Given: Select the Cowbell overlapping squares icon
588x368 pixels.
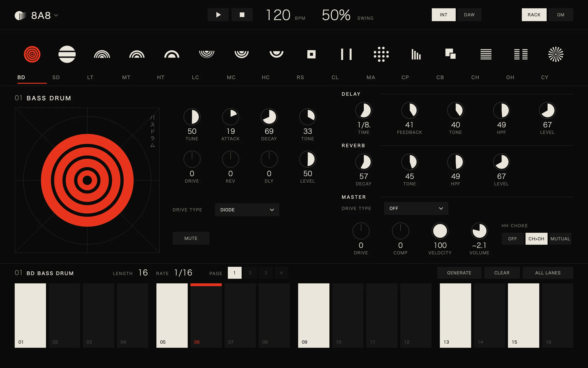Looking at the screenshot, I should click(450, 54).
